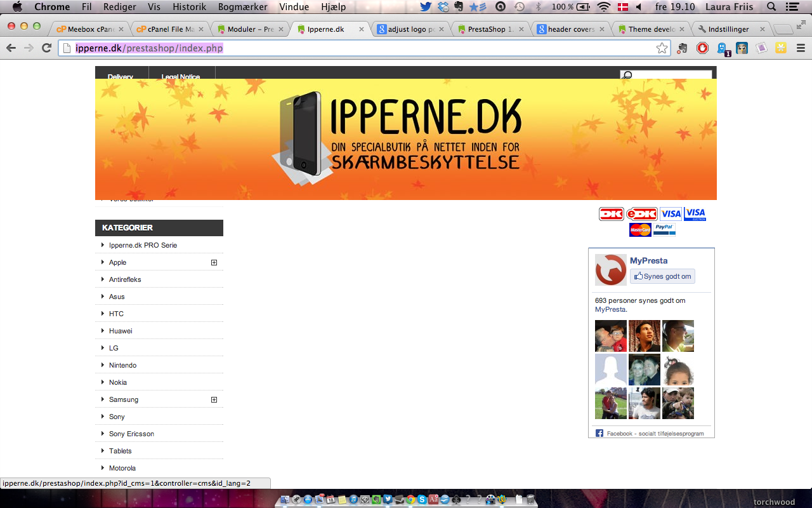Open the Evernote Web Clipper extension

pos(683,48)
